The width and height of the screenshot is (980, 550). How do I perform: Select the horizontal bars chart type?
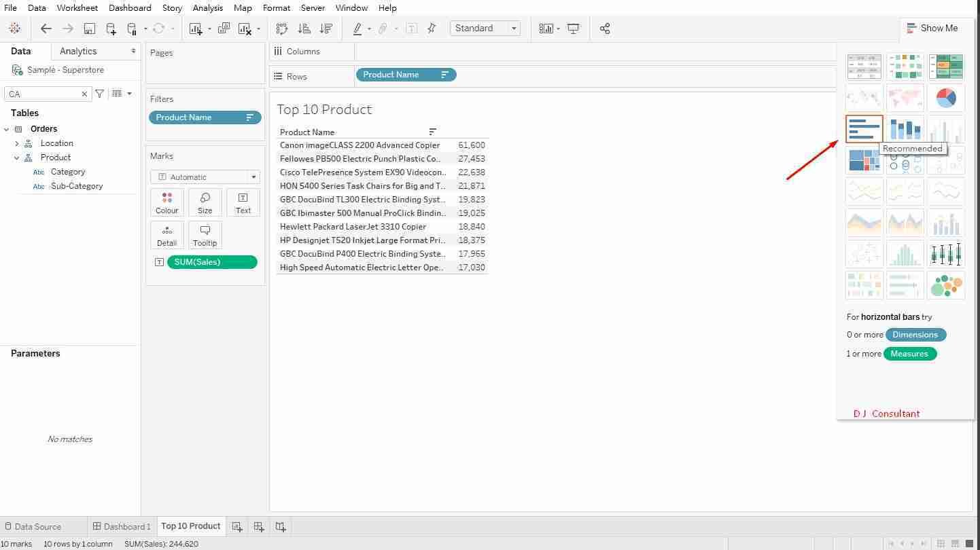(x=864, y=128)
